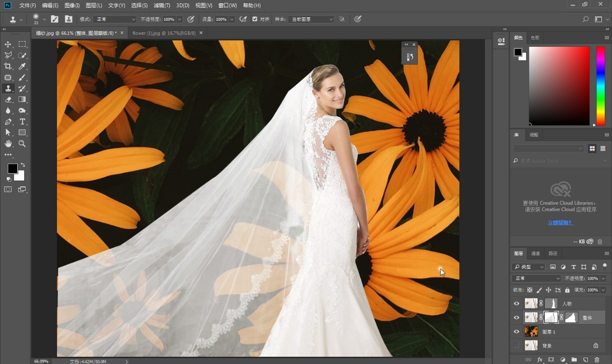Viewport: 612px width, 364px height.
Task: Select the Eyedropper tool
Action: tap(22, 67)
